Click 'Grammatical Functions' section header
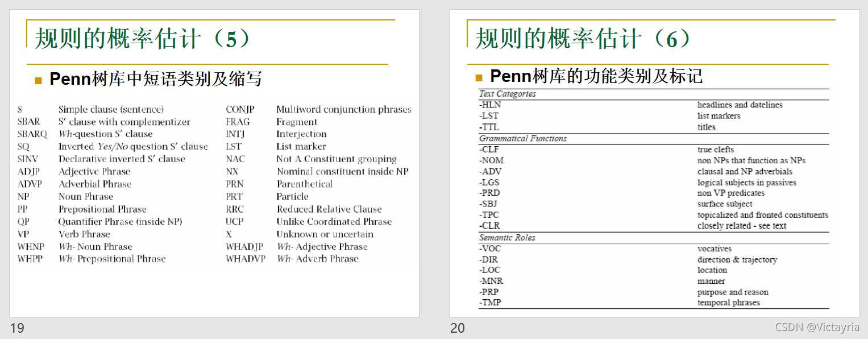868x339 pixels. (523, 138)
